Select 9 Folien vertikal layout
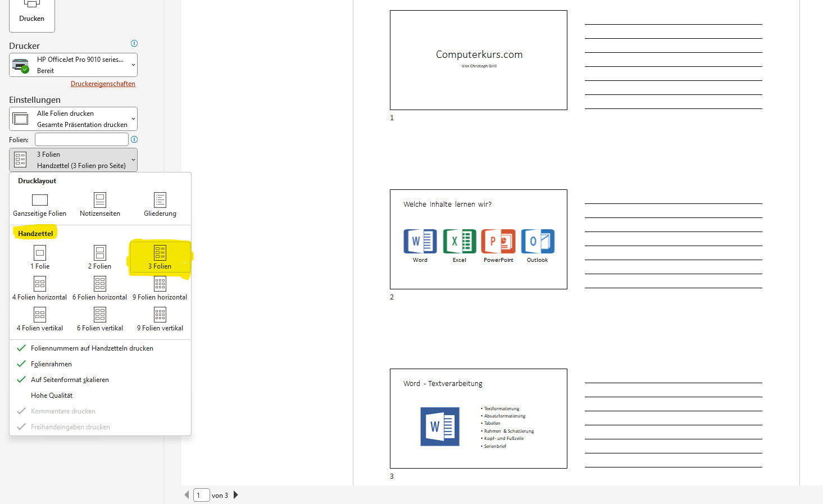This screenshot has width=823, height=504. coord(160,319)
